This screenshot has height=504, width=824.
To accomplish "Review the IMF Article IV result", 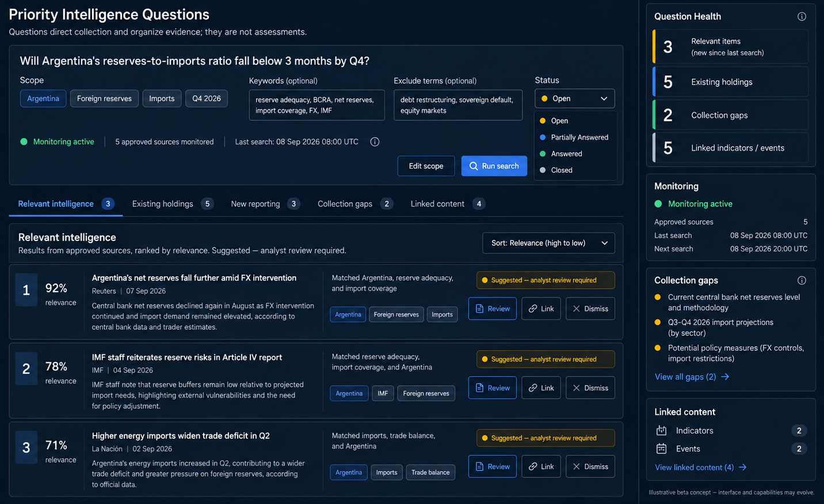I will tap(493, 388).
